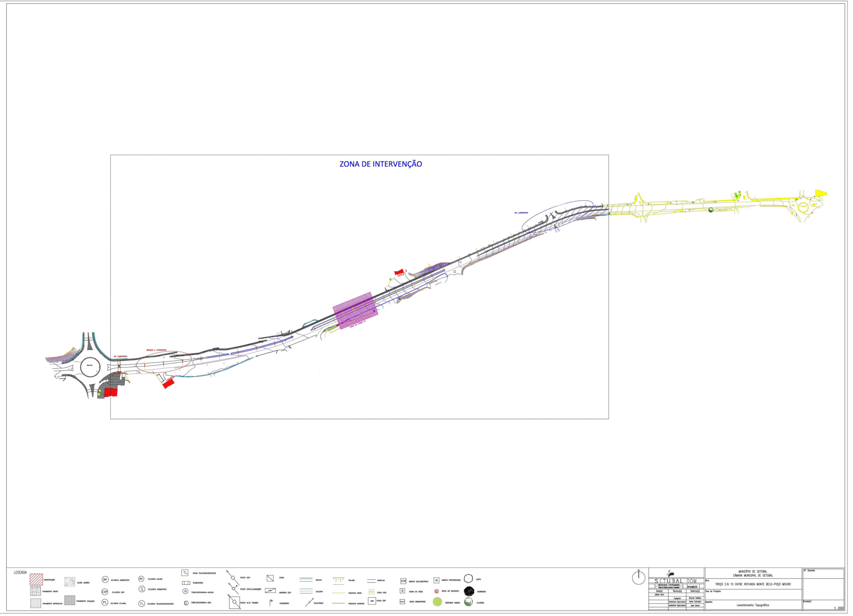The height and width of the screenshot is (616, 853).
Task: Click the Candeeiro lamp symbol in legend
Action: [271, 603]
